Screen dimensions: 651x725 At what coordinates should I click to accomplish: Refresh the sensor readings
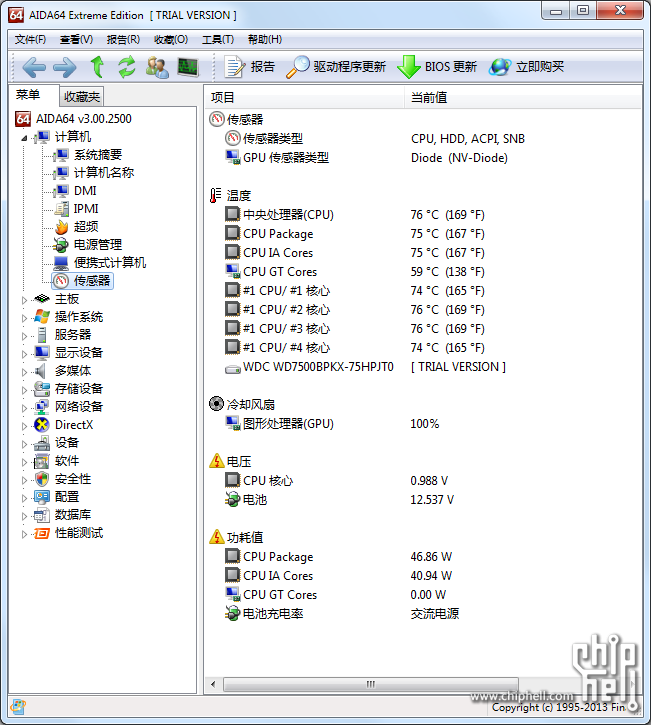click(127, 67)
